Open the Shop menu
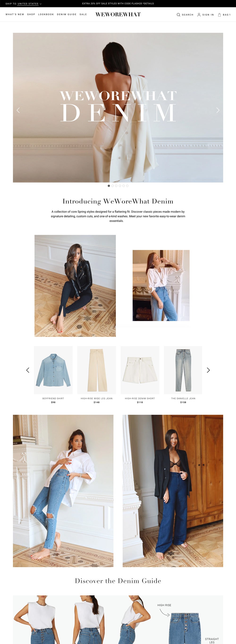 (31, 15)
